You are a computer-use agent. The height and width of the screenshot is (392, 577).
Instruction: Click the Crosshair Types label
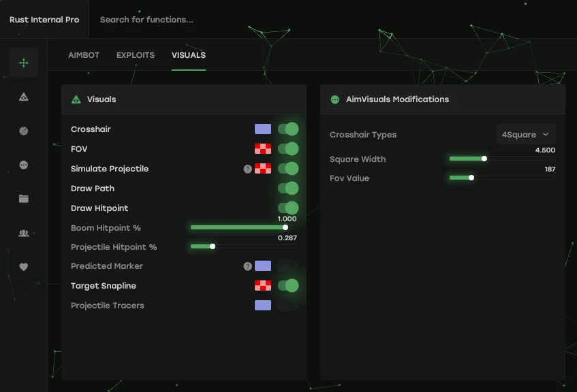(x=363, y=135)
